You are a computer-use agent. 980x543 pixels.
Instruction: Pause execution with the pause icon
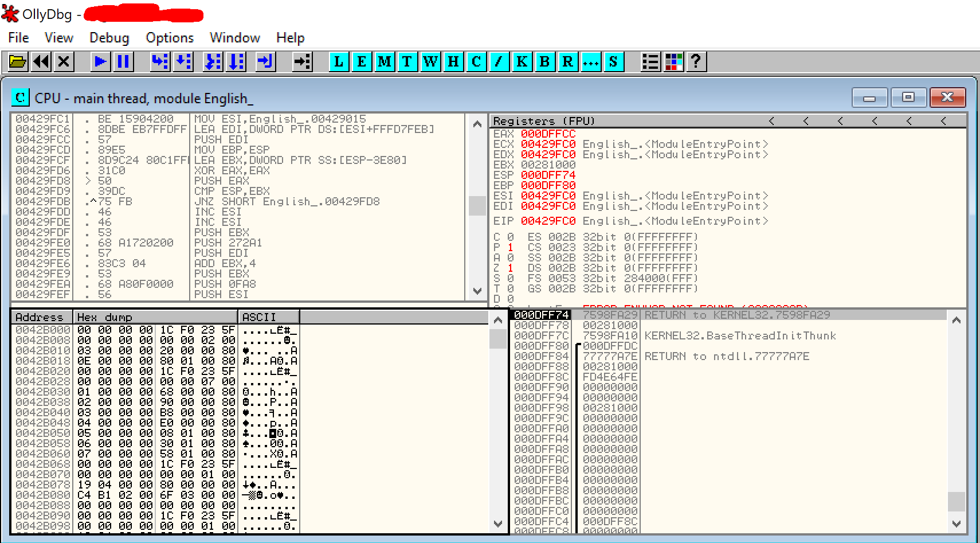pos(123,61)
